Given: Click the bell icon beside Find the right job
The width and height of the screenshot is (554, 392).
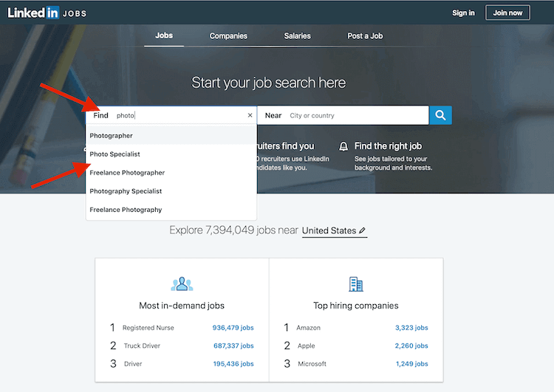Looking at the screenshot, I should (343, 147).
